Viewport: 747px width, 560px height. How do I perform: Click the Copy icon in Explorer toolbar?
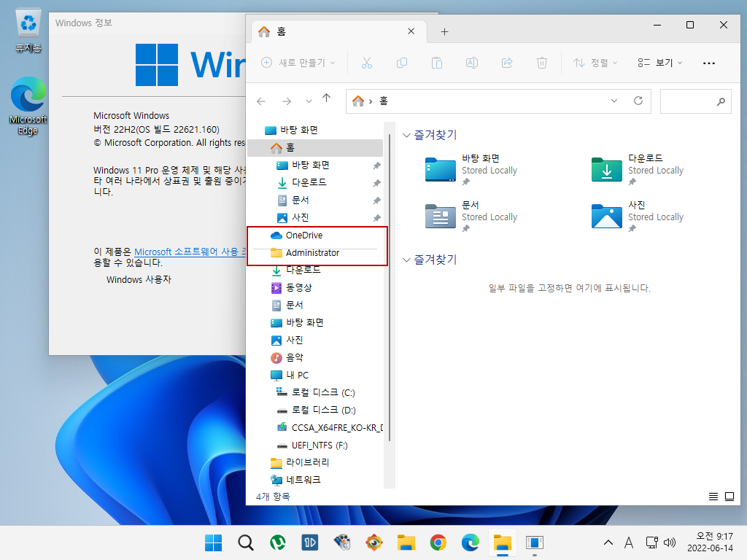pyautogui.click(x=402, y=63)
